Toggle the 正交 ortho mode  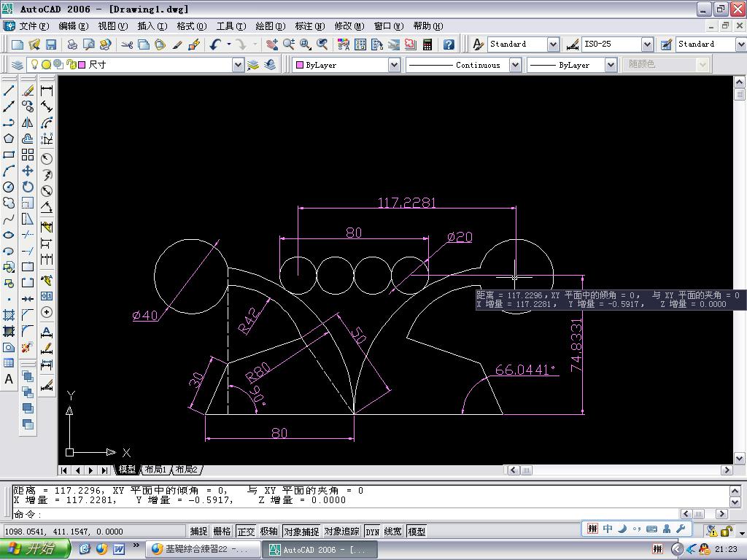pos(246,532)
